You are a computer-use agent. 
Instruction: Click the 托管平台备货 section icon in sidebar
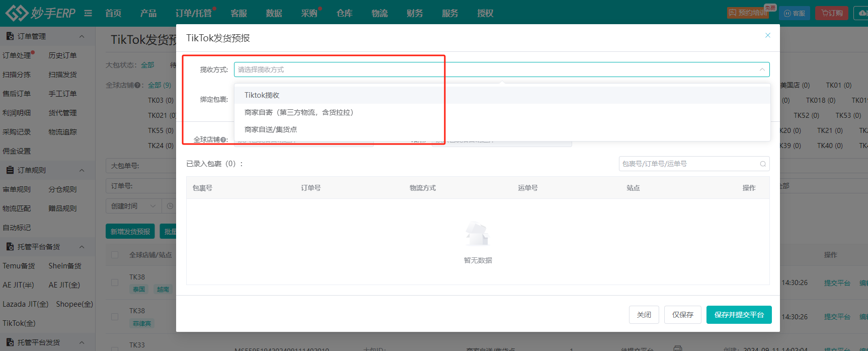pos(10,247)
